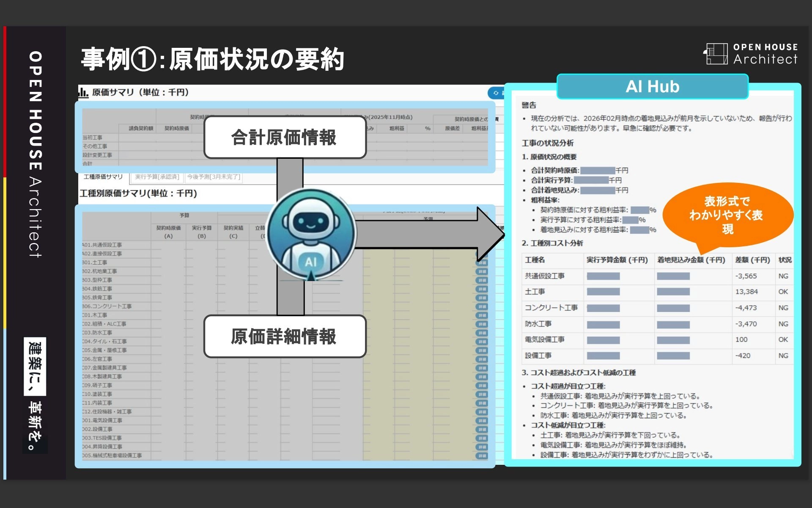Click the OK status in the 電気設備工事 row
Viewport: 812px width, 508px height.
[x=783, y=340]
